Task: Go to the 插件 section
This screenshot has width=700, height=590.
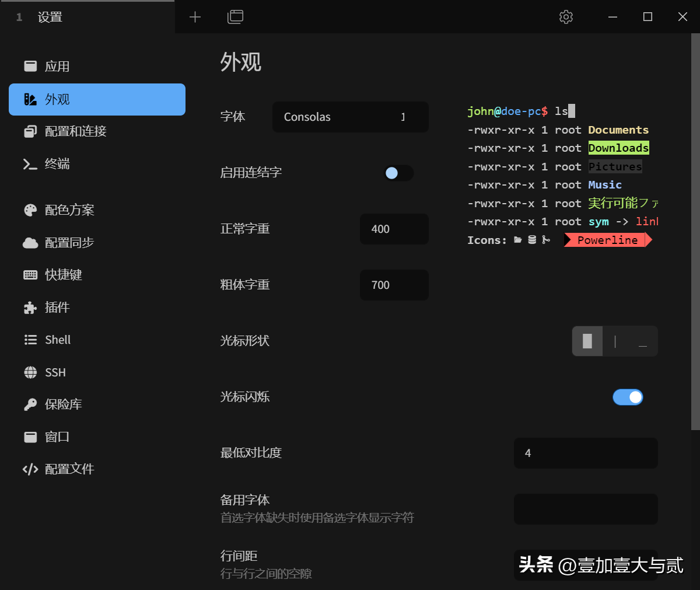Action: pyautogui.click(x=97, y=308)
